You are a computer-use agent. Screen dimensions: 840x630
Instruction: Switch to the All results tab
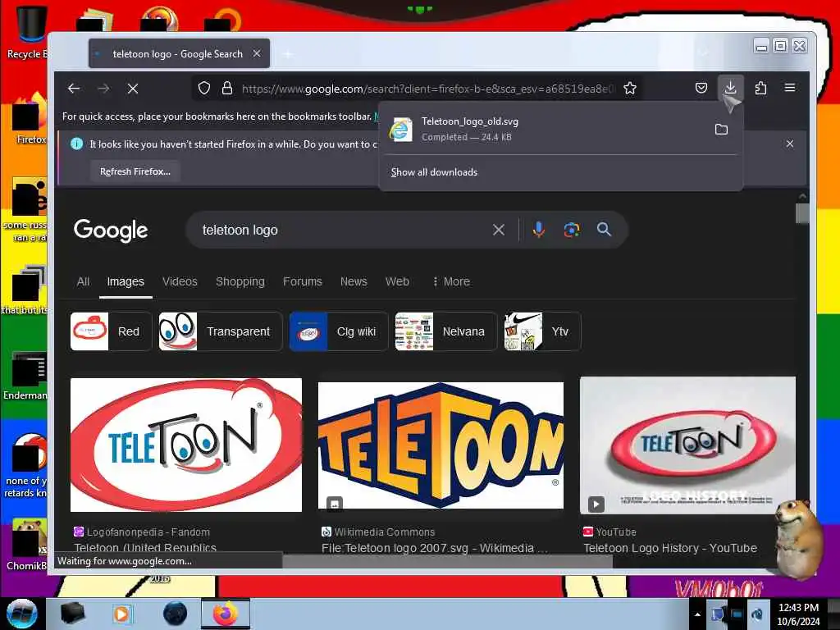pyautogui.click(x=83, y=282)
